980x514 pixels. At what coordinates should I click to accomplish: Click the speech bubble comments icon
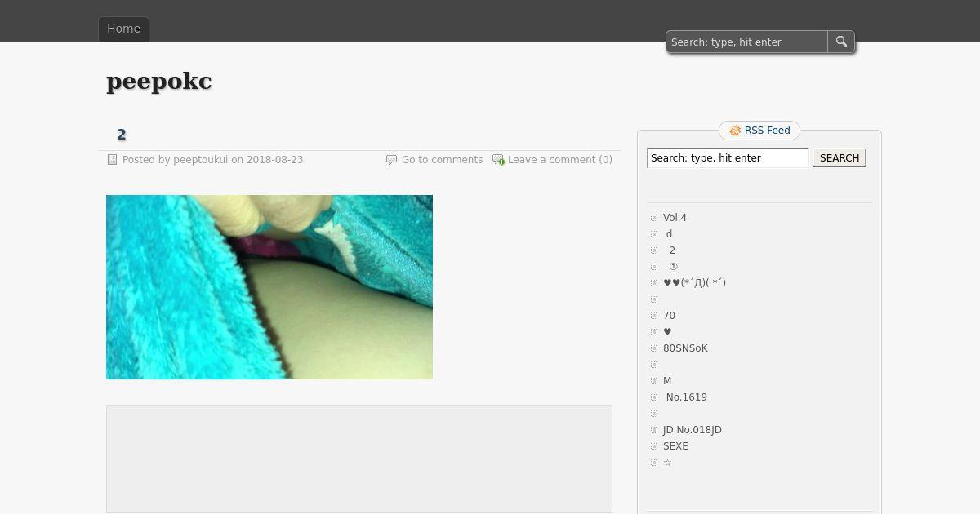391,160
